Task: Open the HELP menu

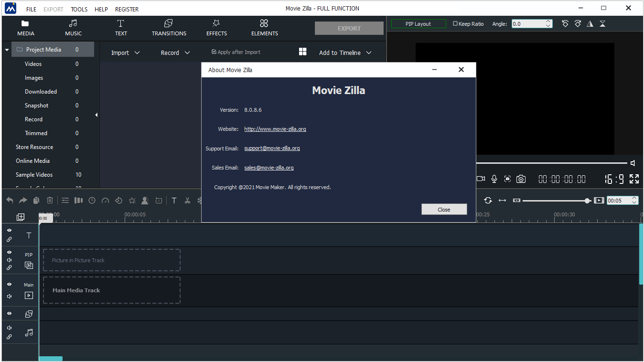Action: (101, 9)
